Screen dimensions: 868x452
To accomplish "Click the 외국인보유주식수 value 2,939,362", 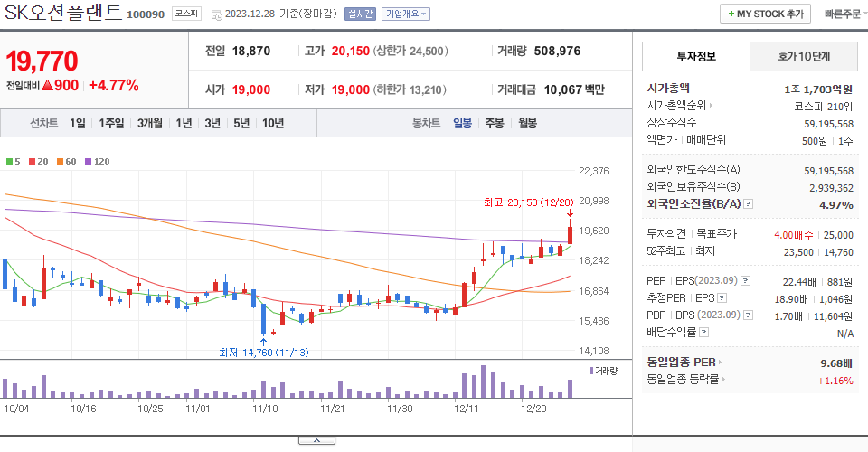I will point(832,188).
